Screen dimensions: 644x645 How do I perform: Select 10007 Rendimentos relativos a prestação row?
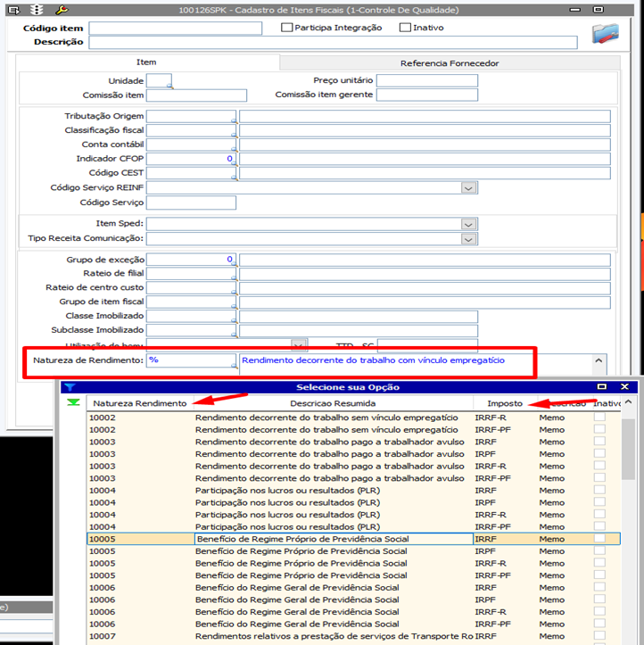pyautogui.click(x=353, y=636)
